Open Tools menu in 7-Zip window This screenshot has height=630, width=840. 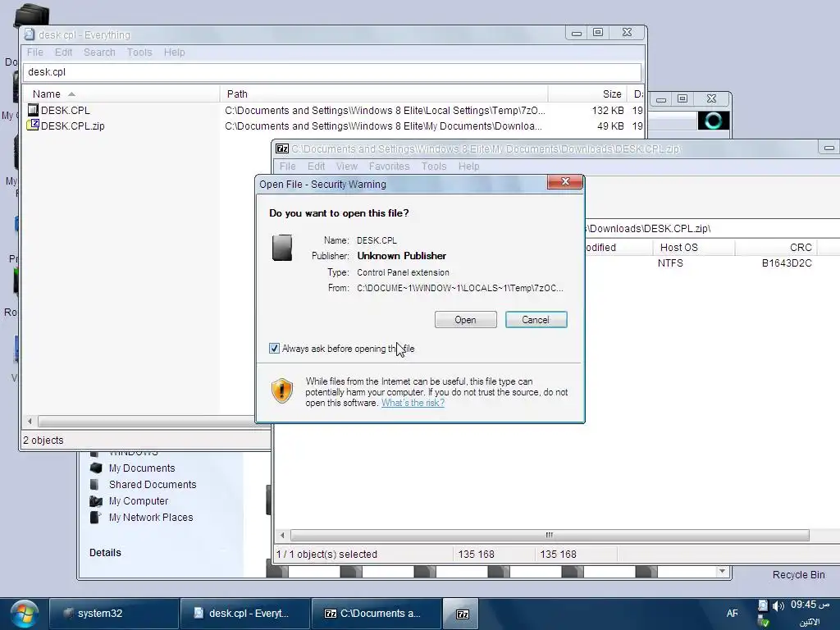434,166
